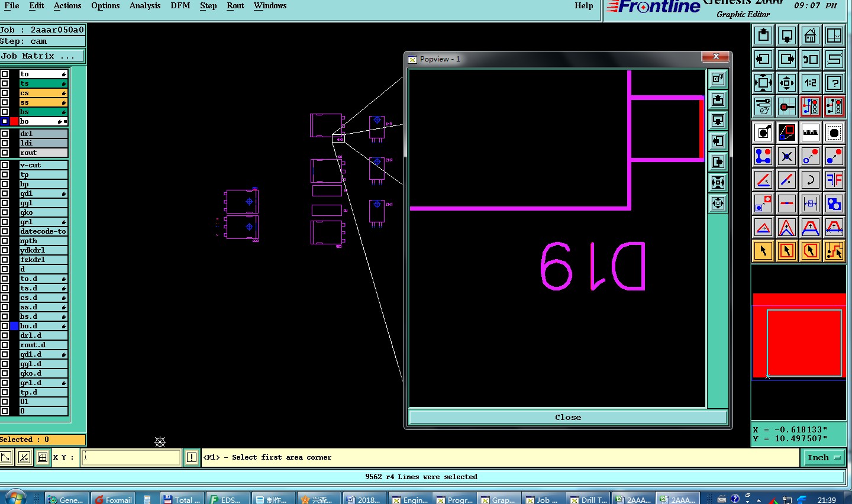This screenshot has height=504, width=852.
Task: Click the pan up view icon
Action: [x=763, y=35]
